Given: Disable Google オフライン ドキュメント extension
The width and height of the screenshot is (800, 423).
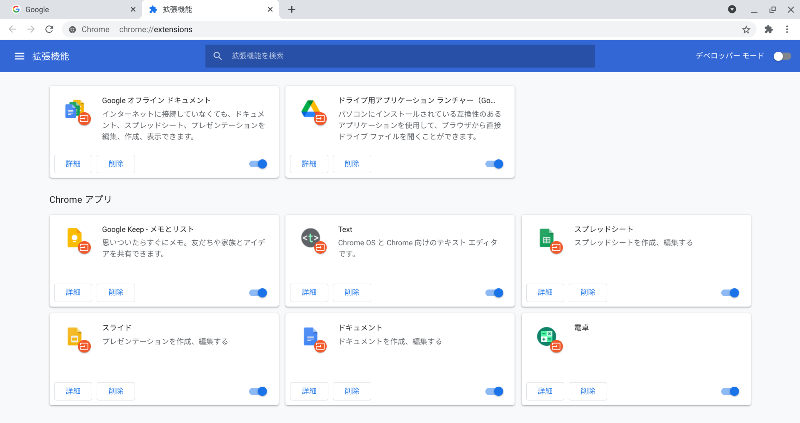Looking at the screenshot, I should [x=258, y=164].
